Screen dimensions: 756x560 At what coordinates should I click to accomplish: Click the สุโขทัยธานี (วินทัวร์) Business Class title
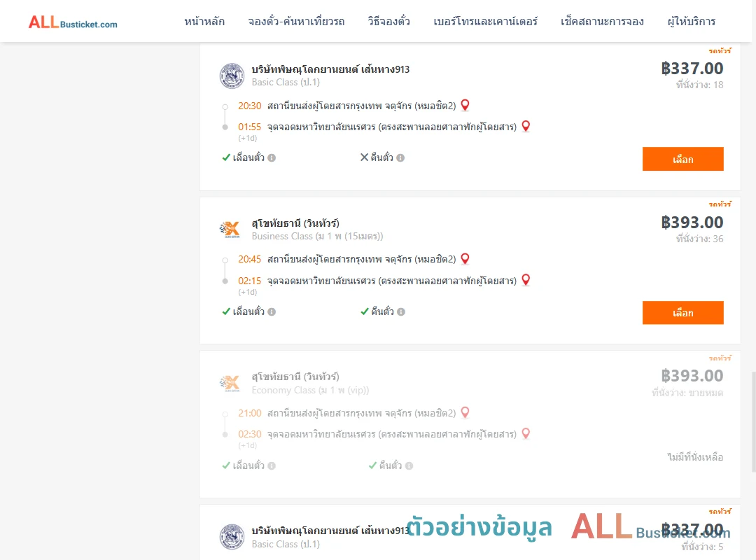pos(295,223)
